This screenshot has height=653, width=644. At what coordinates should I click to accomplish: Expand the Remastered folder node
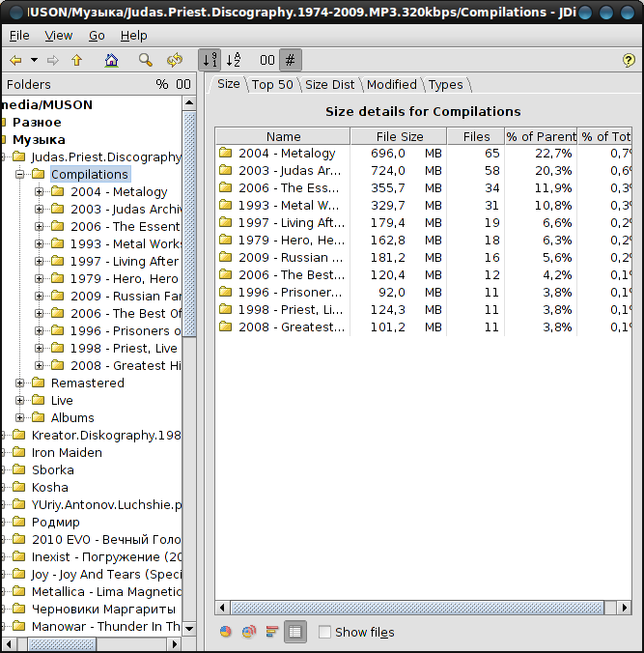[x=19, y=383]
